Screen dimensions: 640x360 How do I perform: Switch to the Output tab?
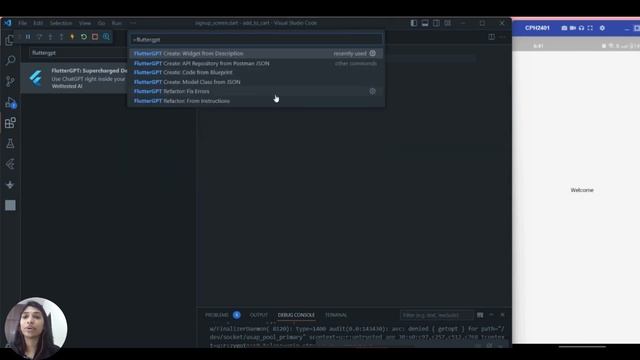coord(258,315)
